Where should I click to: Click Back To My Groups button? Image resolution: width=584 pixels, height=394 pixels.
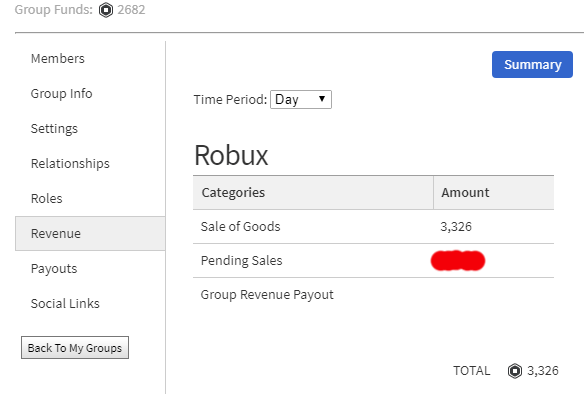click(75, 348)
